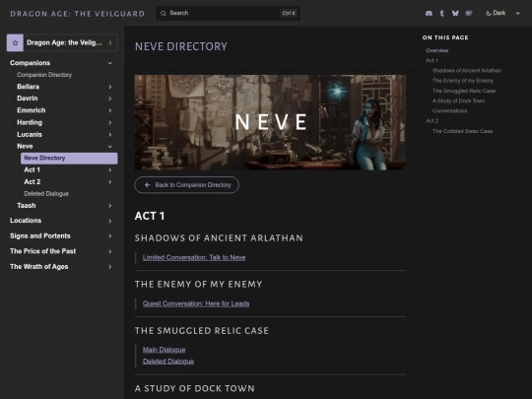The image size is (532, 399).
Task: Expand the Davrin chevron
Action: (110, 99)
